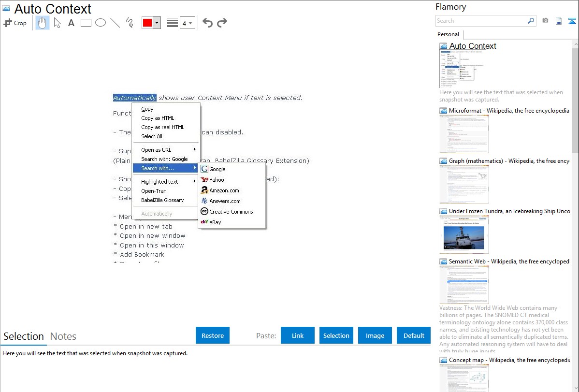The width and height of the screenshot is (579, 392).
Task: Click the Restore button
Action: coord(213,335)
